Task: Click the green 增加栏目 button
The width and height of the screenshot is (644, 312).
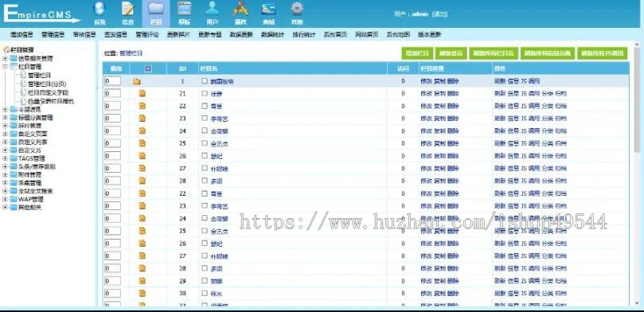Action: coord(417,53)
